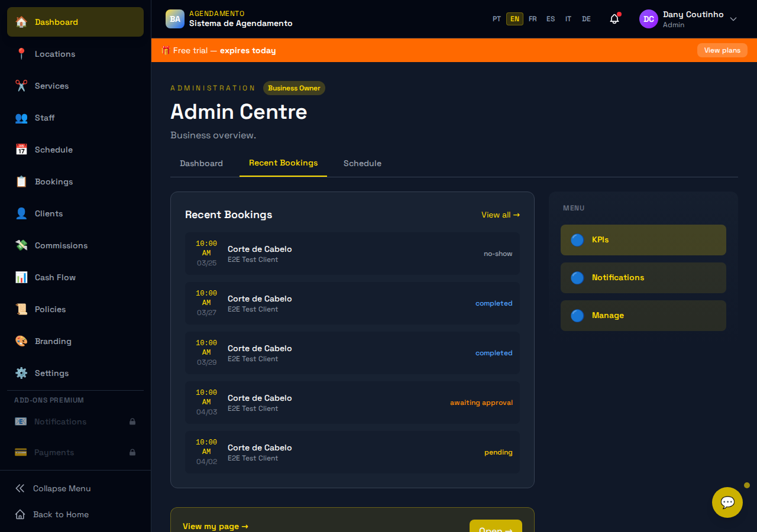Click the Services scissors icon

[21, 86]
